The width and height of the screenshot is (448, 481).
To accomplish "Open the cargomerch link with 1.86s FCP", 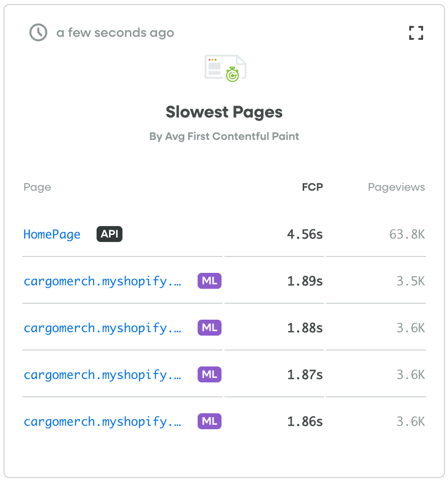I will (103, 421).
